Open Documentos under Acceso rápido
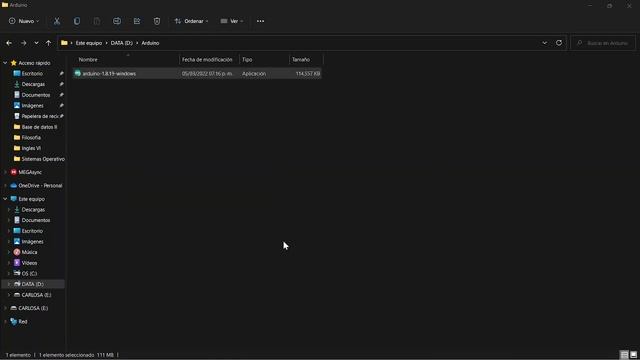The width and height of the screenshot is (640, 360). 36,95
